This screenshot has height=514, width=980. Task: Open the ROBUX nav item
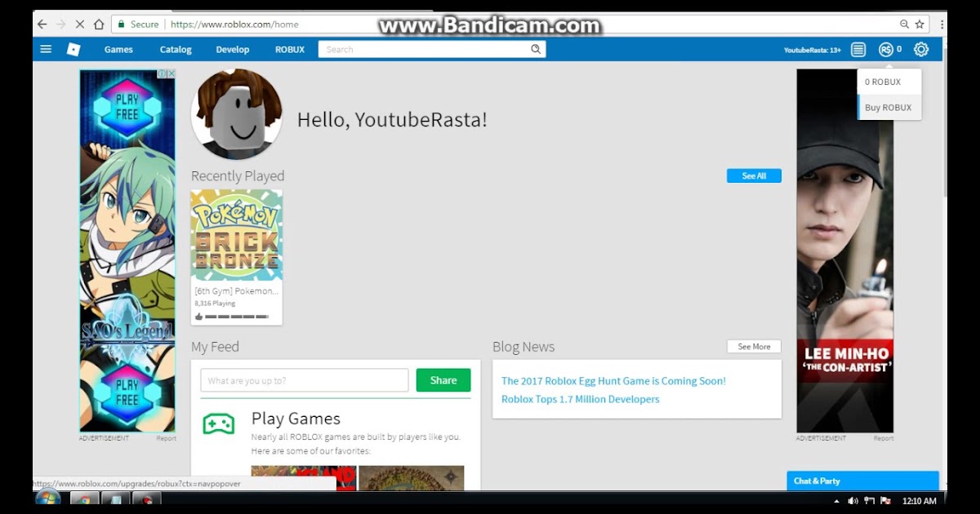[x=290, y=50]
